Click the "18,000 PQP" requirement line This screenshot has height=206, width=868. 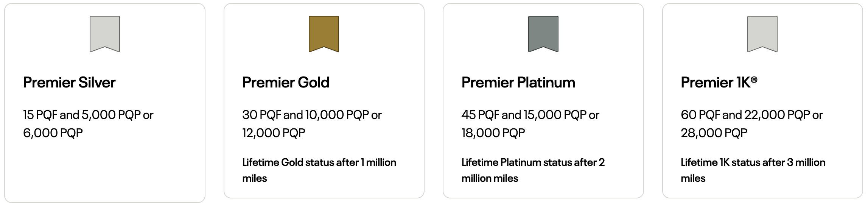(x=493, y=133)
